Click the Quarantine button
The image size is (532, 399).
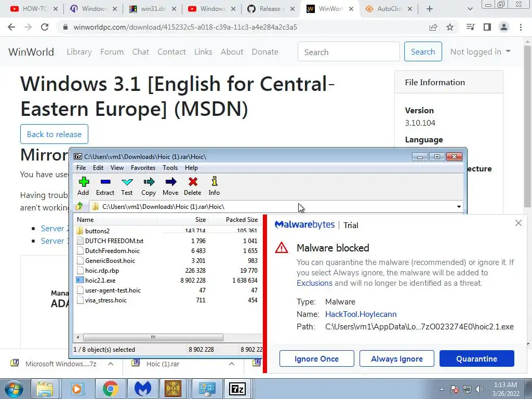pyautogui.click(x=477, y=358)
